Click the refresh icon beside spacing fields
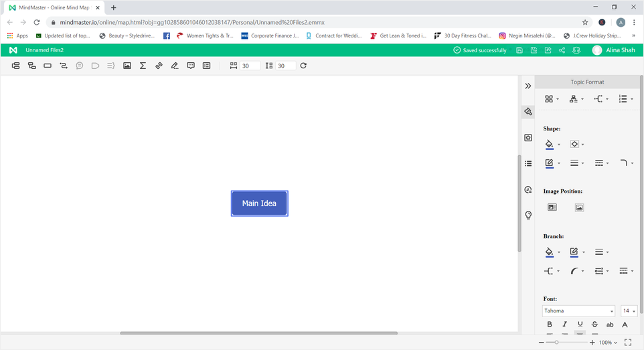Screen dimensions: 644x350 pos(303,66)
